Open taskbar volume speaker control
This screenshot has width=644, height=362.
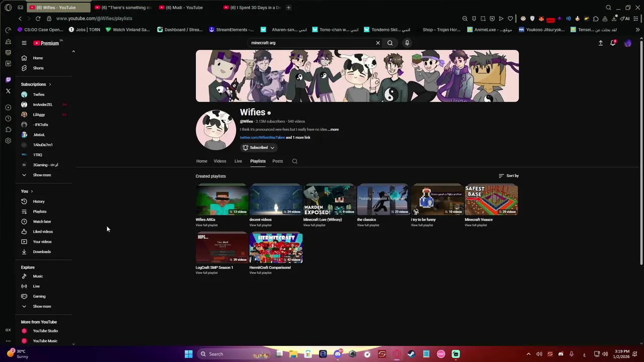coord(605,354)
